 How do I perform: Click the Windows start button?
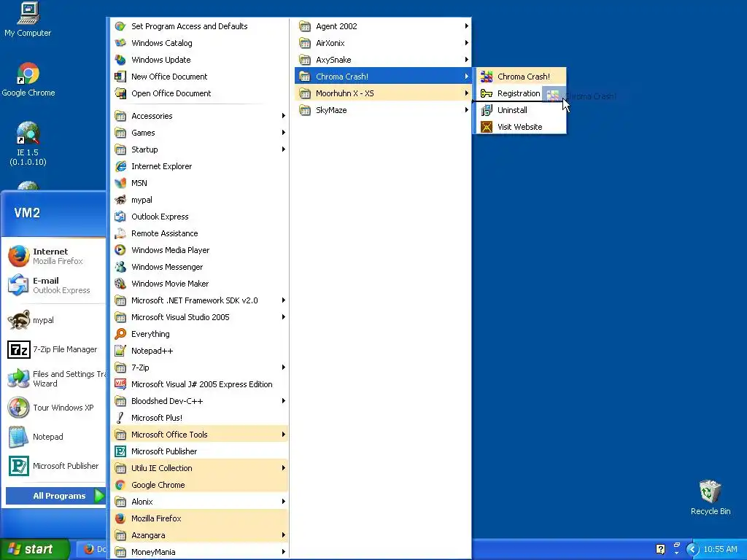coord(34,549)
